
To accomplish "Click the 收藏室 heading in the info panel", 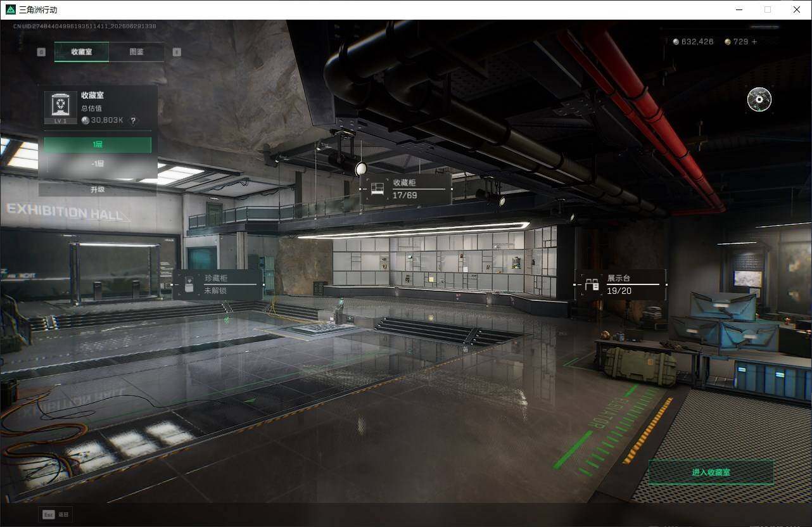I will click(x=92, y=95).
